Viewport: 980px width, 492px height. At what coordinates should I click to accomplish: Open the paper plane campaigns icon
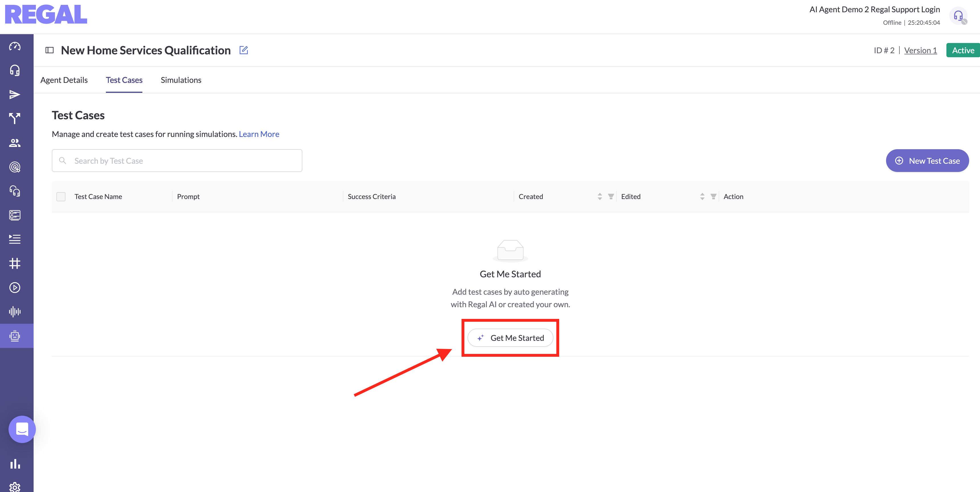(x=15, y=94)
